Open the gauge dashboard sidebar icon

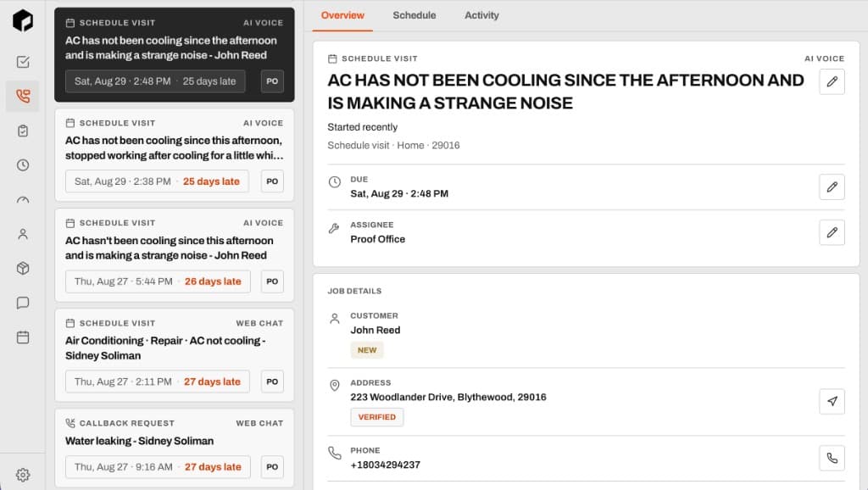[x=23, y=200]
